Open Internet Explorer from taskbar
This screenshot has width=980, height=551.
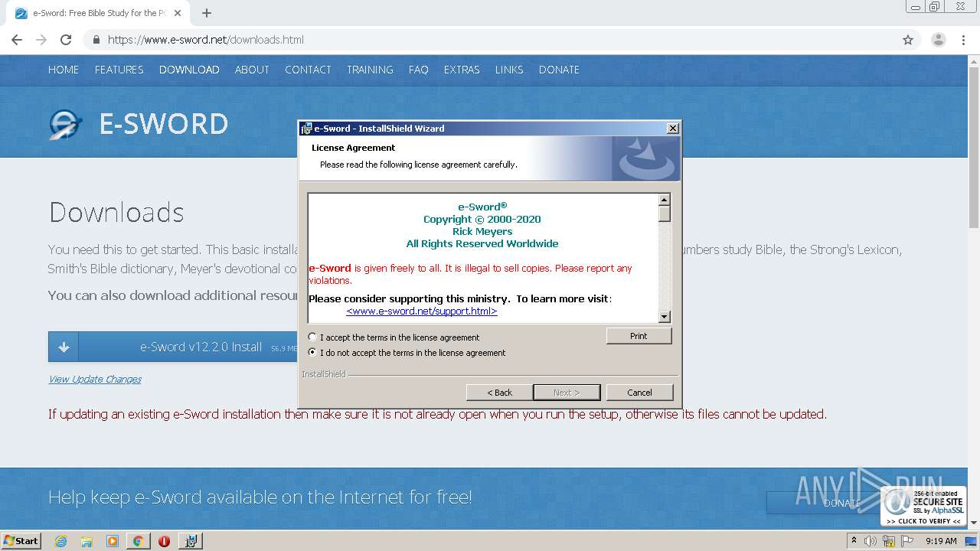point(60,541)
